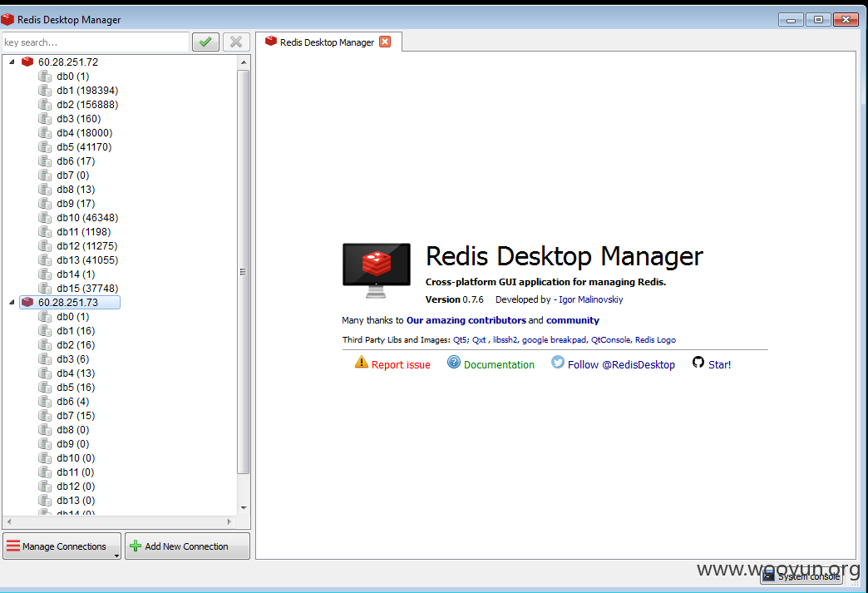
Task: Close the Redis Desktop Manager tab
Action: 385,42
